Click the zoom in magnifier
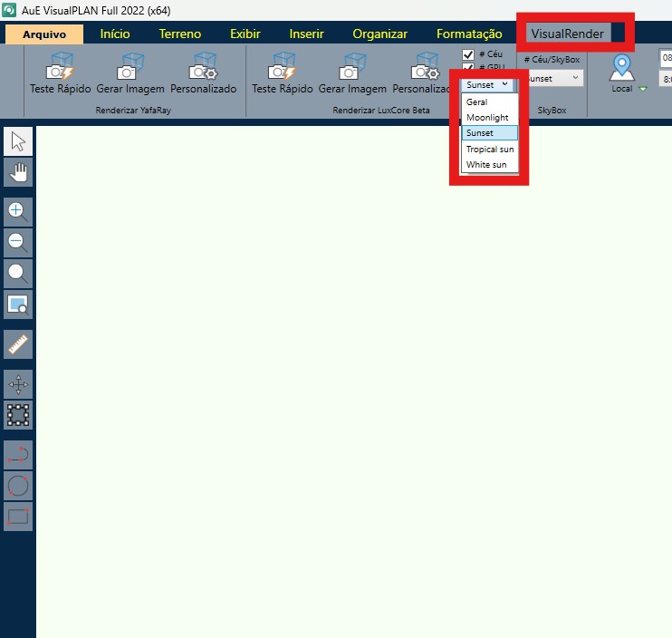The height and width of the screenshot is (638, 672). point(18,212)
